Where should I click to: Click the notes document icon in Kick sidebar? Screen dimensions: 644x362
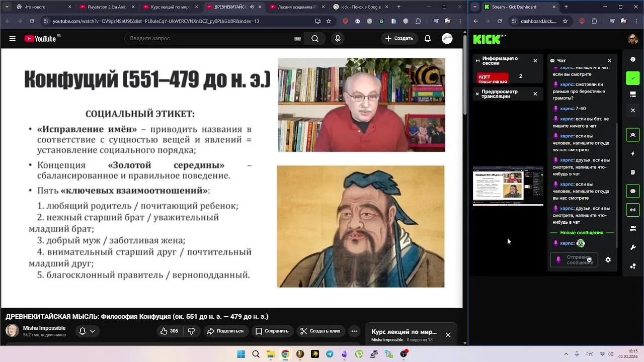click(x=633, y=172)
